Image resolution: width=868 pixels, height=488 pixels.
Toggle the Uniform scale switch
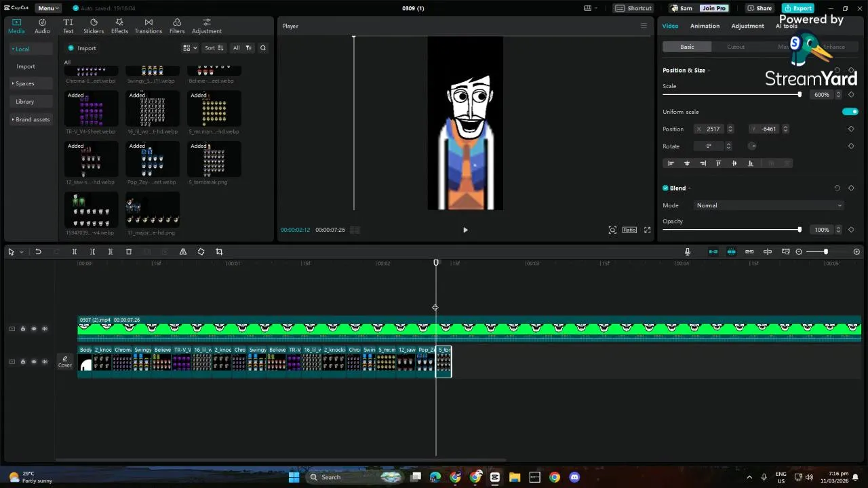point(850,112)
